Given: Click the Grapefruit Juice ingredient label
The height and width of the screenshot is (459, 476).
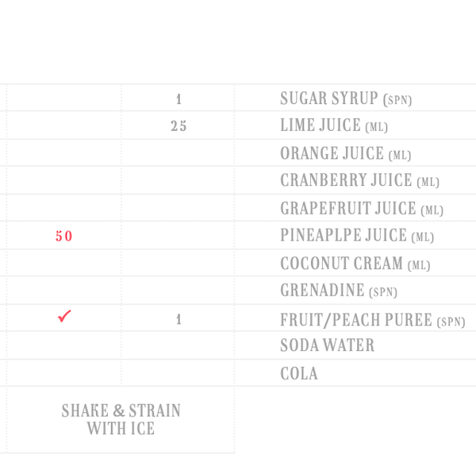Looking at the screenshot, I should click(361, 209).
